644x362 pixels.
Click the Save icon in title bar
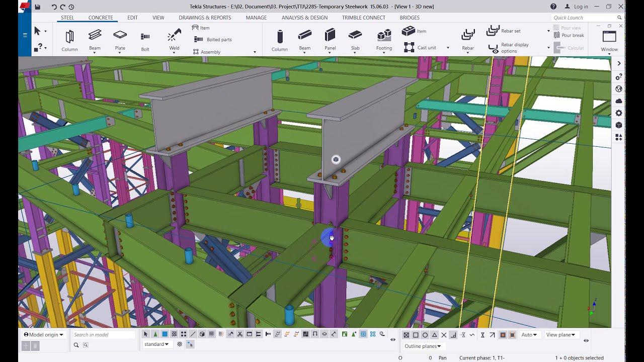point(37,7)
